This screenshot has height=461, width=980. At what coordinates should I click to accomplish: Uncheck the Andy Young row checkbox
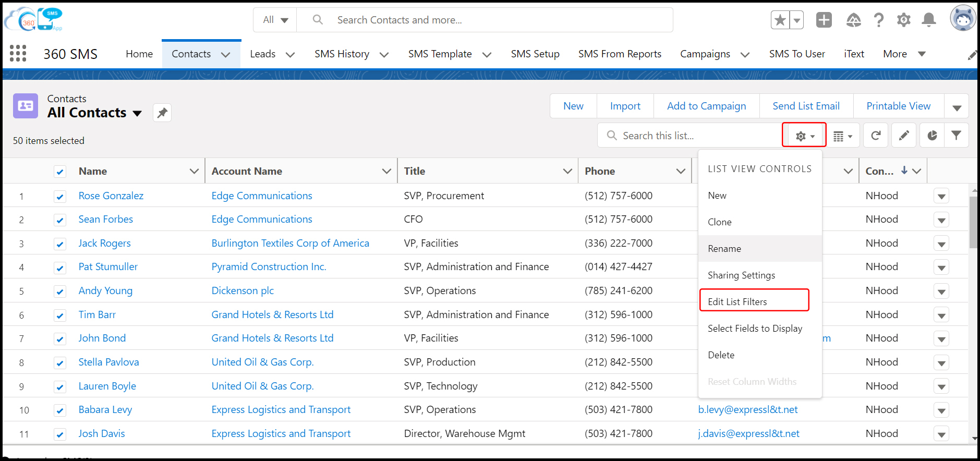click(x=60, y=292)
